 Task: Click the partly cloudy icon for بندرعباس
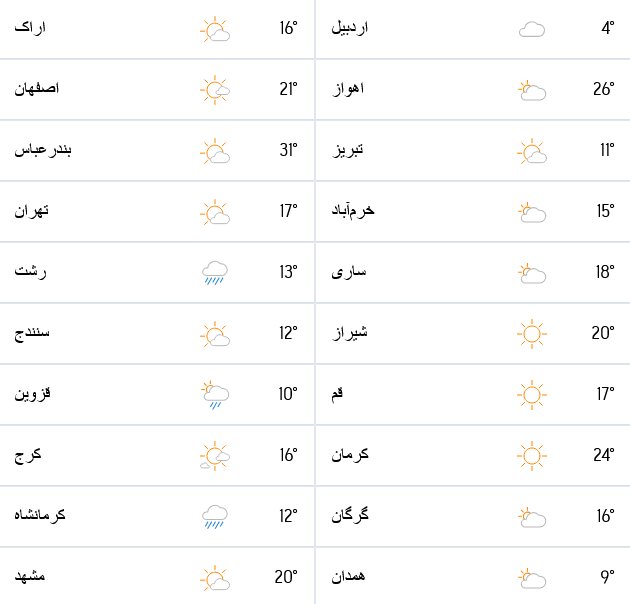pyautogui.click(x=215, y=152)
